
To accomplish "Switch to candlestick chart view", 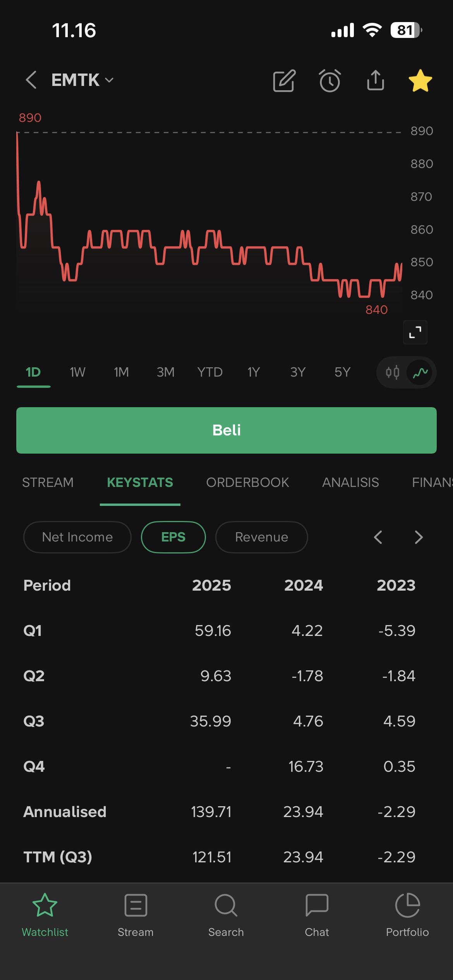I will 393,372.
